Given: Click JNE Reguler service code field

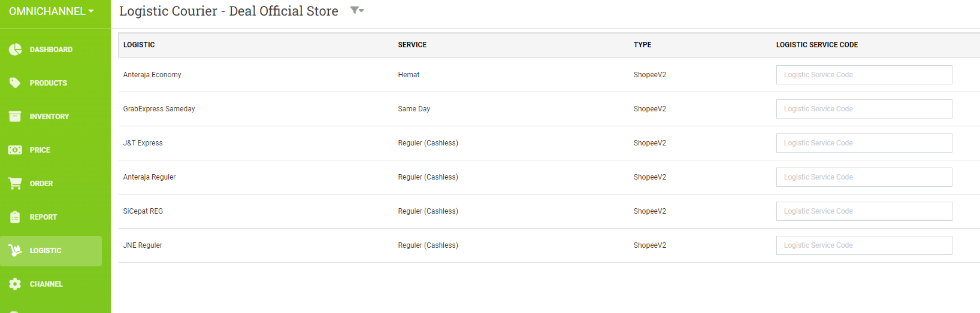Looking at the screenshot, I should (864, 245).
